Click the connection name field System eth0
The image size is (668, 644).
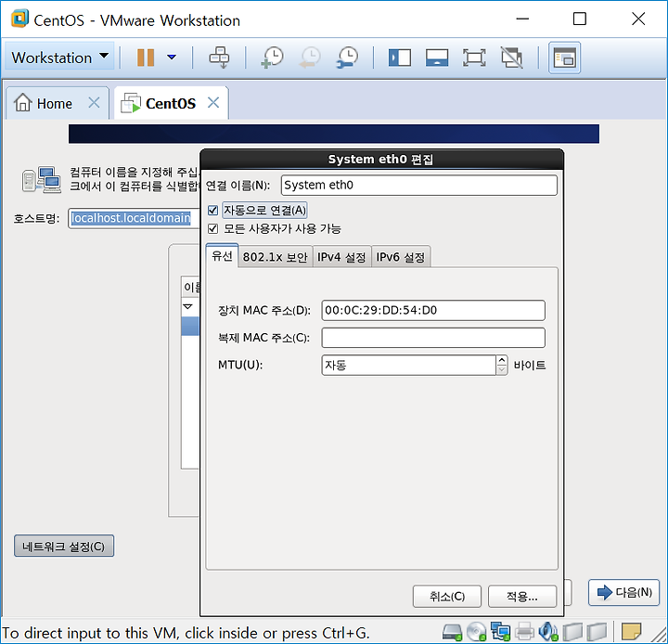[418, 185]
